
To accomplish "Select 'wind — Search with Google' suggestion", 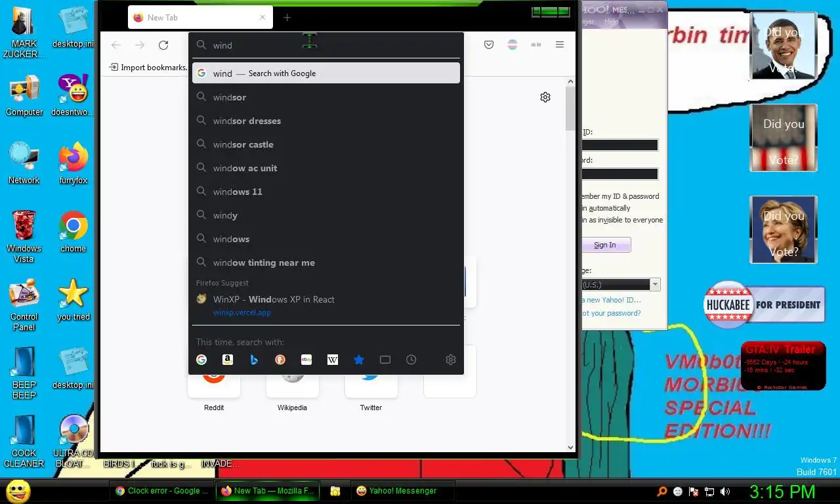I will point(326,73).
